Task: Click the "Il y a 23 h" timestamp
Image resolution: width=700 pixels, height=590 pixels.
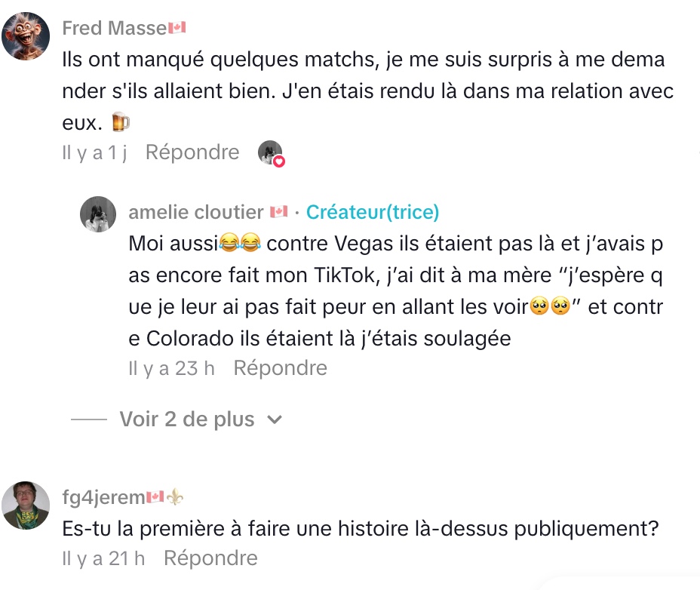Action: click(171, 368)
